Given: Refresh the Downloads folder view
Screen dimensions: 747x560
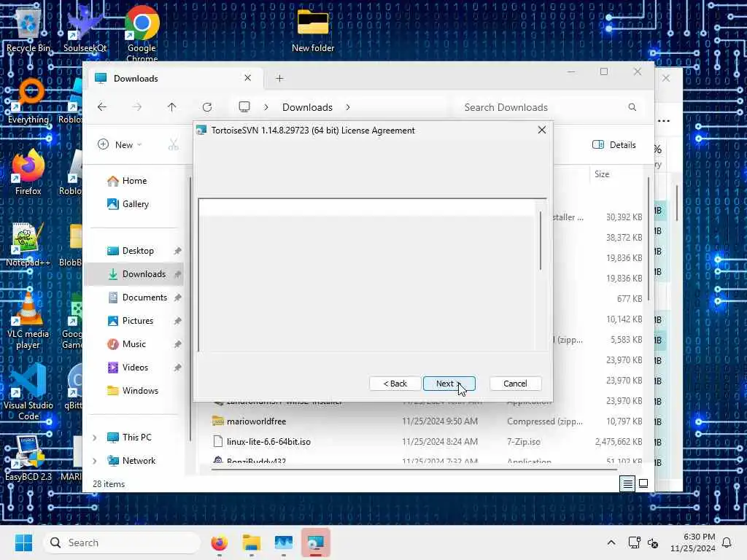Looking at the screenshot, I should click(x=206, y=107).
